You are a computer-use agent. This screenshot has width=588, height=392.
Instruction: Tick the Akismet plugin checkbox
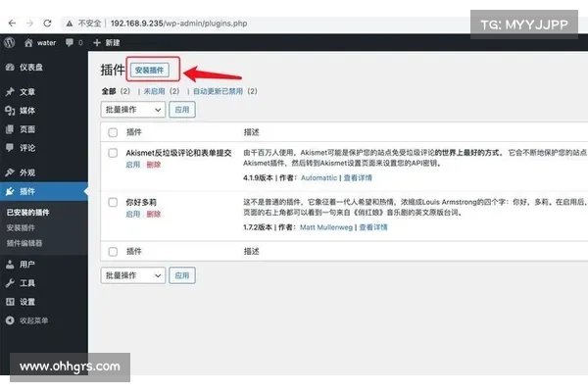(x=113, y=153)
